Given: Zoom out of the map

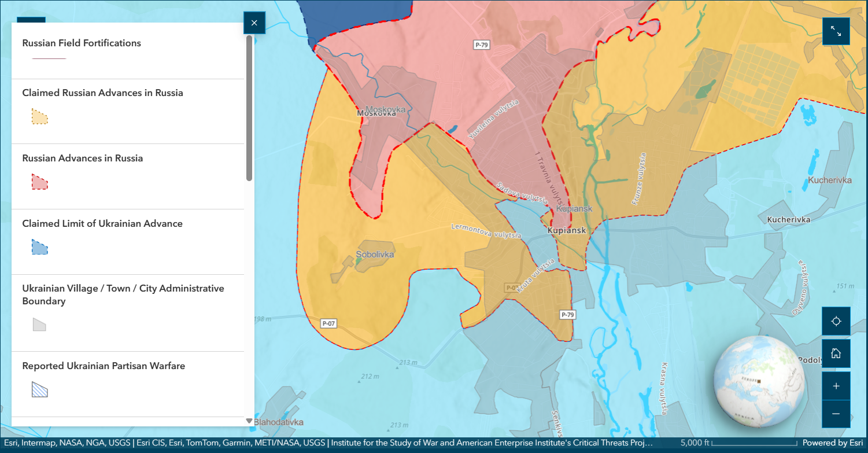Looking at the screenshot, I should [836, 414].
